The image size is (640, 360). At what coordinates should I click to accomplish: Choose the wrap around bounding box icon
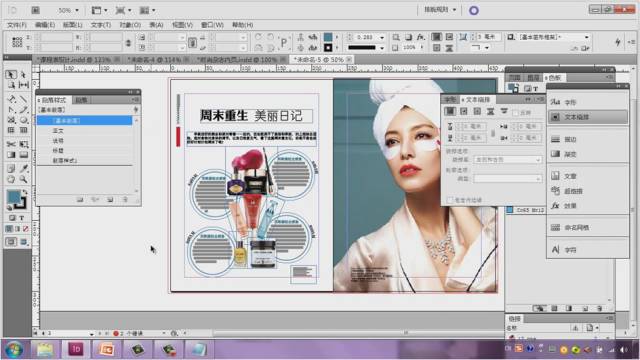[x=464, y=111]
